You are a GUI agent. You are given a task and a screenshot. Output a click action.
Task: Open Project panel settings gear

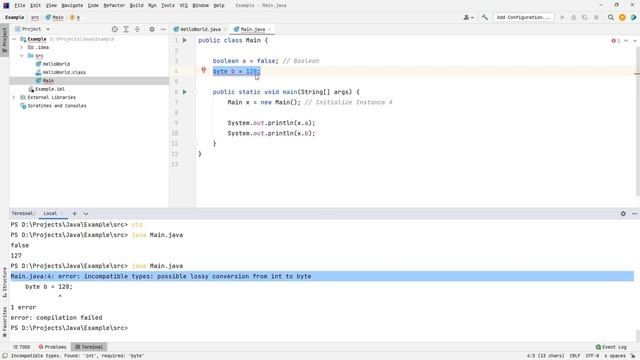pyautogui.click(x=152, y=29)
